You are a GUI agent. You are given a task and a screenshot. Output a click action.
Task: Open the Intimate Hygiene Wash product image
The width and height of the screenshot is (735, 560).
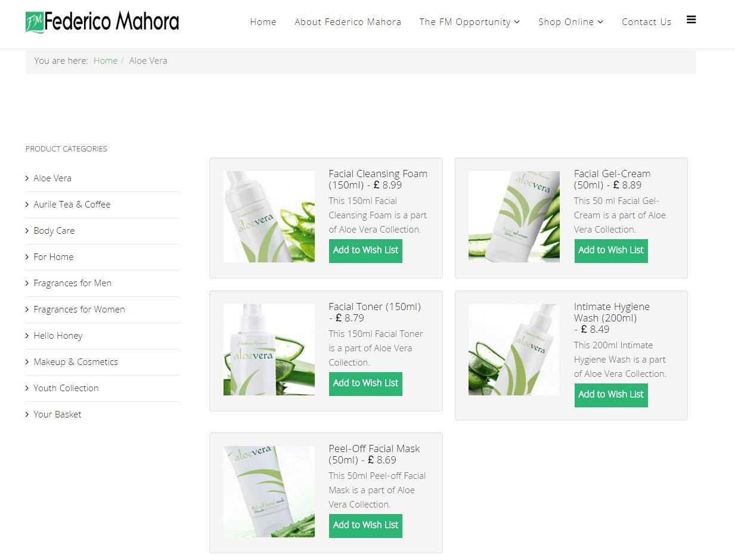pos(513,349)
